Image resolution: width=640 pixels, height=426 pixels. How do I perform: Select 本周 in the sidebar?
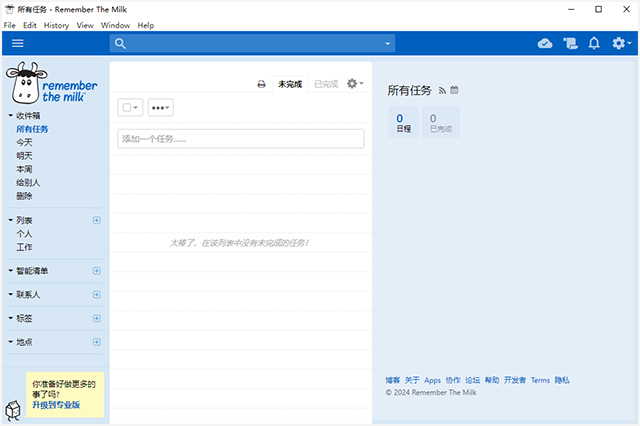pyautogui.click(x=24, y=169)
